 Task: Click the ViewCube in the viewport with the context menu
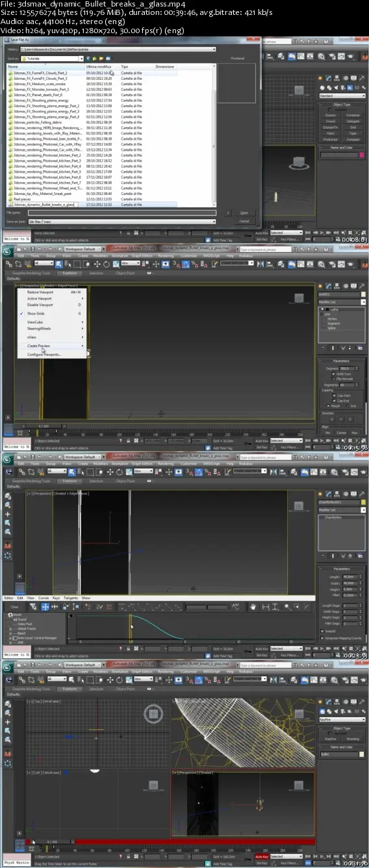point(298,298)
